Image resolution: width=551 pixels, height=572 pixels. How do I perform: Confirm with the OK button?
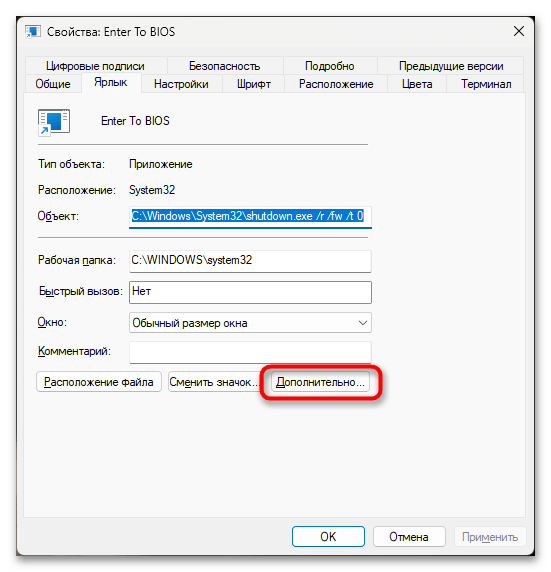(328, 537)
